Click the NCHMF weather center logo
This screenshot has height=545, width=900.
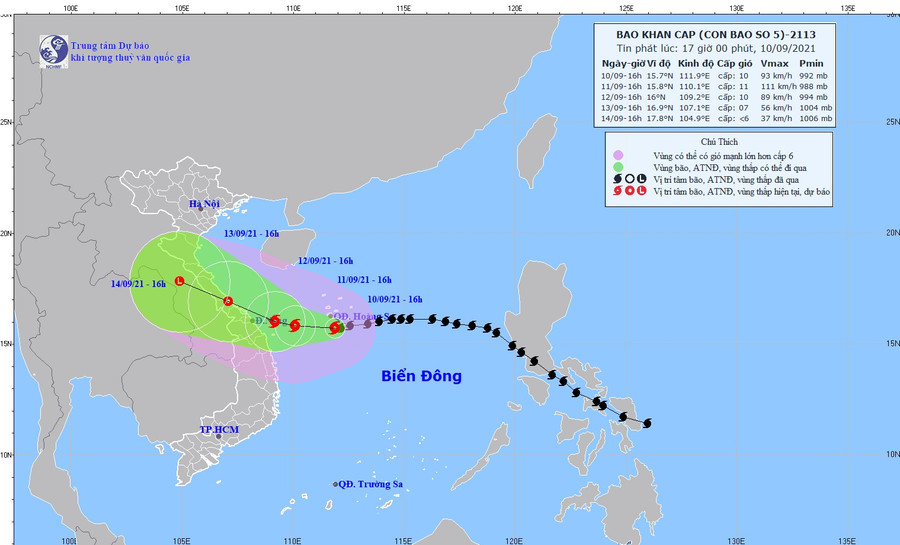click(x=54, y=51)
